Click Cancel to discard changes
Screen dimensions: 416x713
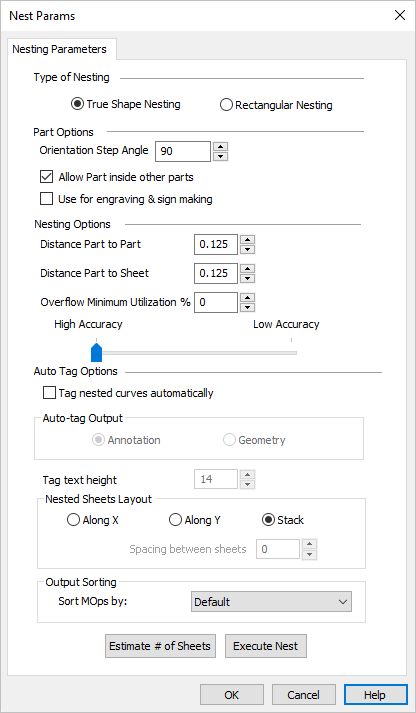[304, 695]
